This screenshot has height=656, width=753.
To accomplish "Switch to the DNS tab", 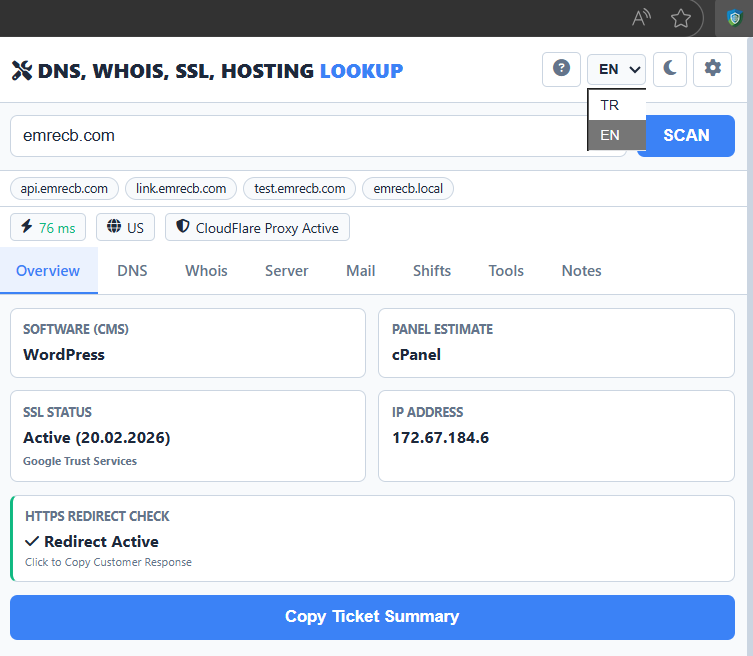I will [132, 271].
